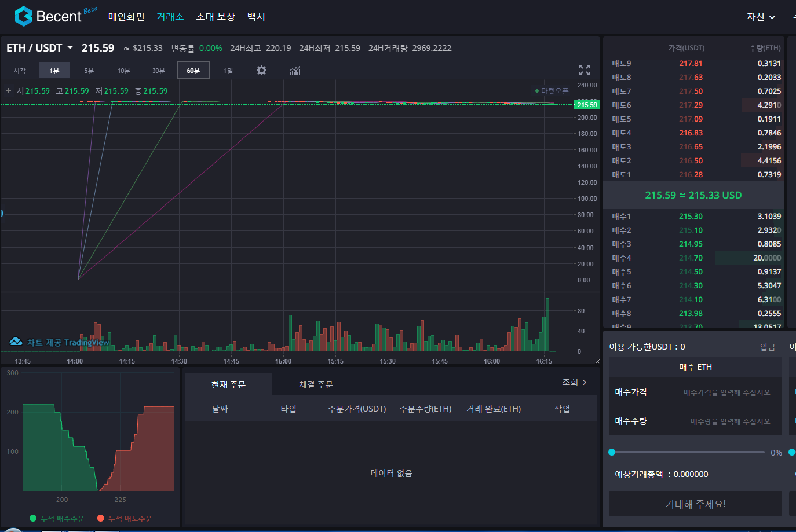Image resolution: width=796 pixels, height=532 pixels.
Task: Click 매수4 quantity 20.0000
Action: point(767,258)
